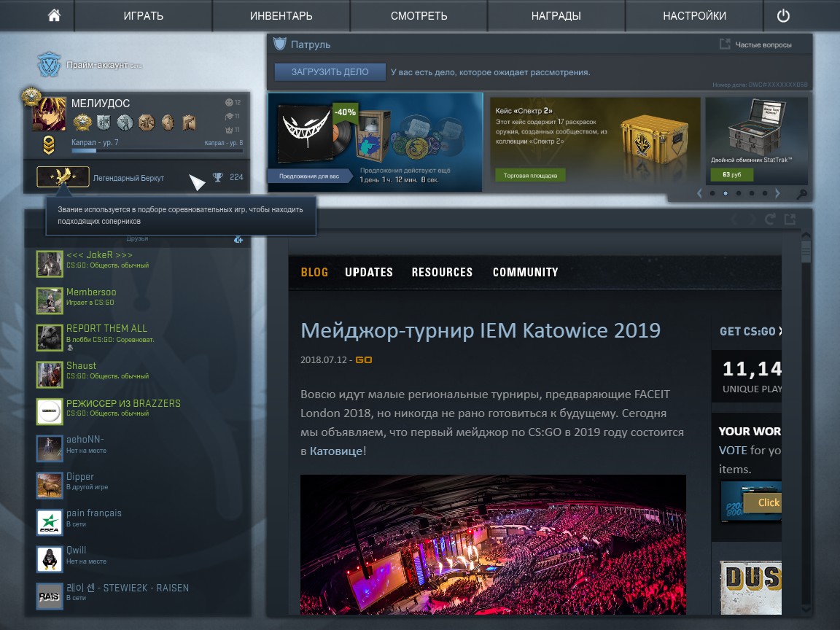Switch to COMMUNITY tab
840x630 pixels.
tap(526, 272)
